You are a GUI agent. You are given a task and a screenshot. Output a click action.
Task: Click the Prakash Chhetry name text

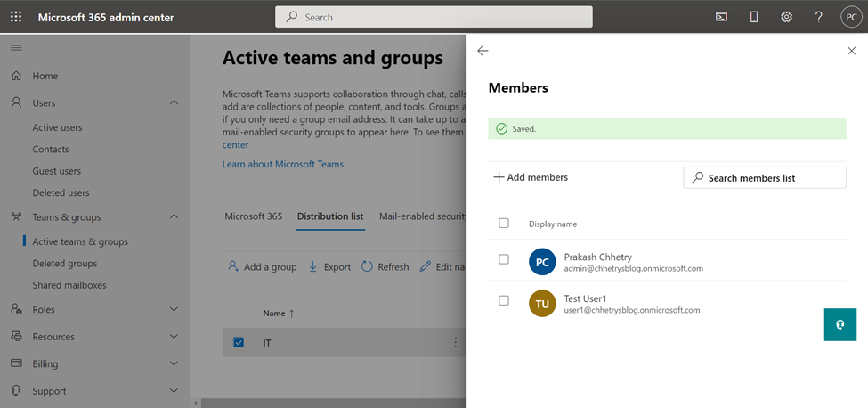(x=598, y=257)
